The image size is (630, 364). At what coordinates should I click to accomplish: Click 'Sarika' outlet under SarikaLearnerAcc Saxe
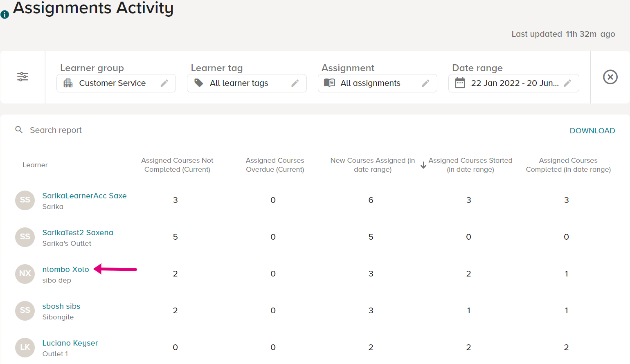[53, 207]
